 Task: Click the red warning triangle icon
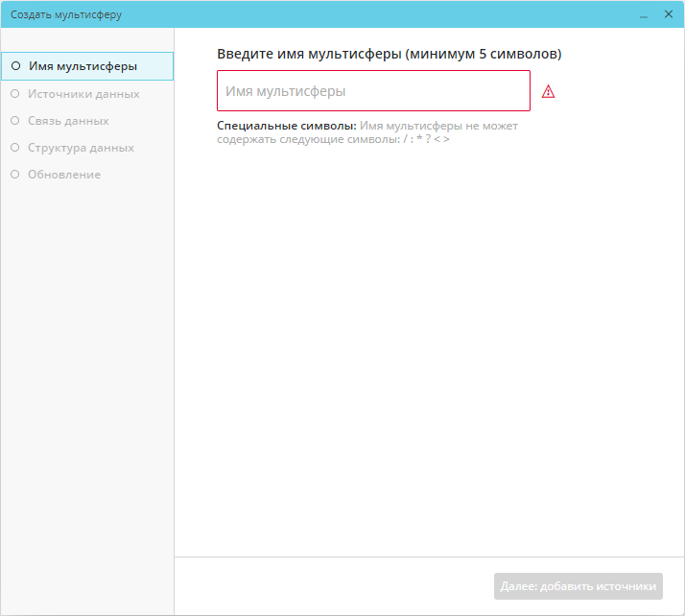549,92
